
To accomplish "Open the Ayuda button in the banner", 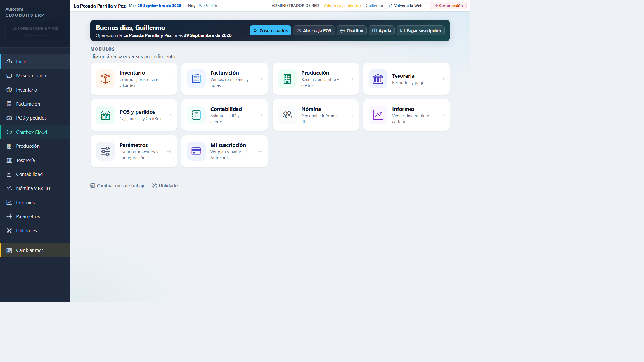I will click(x=382, y=30).
